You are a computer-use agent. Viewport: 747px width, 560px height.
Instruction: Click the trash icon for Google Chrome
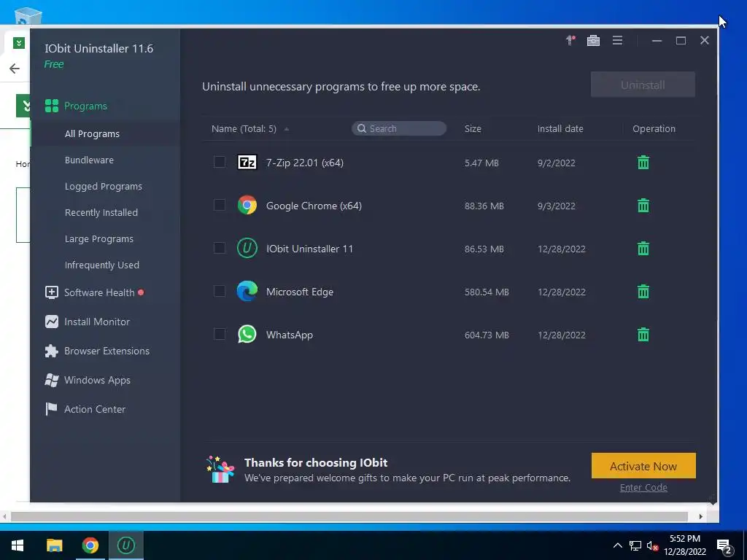tap(643, 205)
